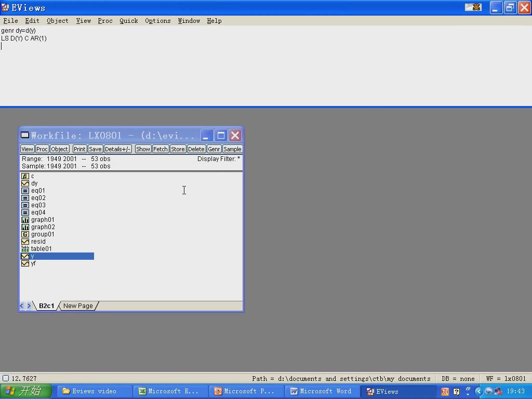Click the Save button in workfile toolbar
Screen dimensions: 532x399
click(x=96, y=149)
